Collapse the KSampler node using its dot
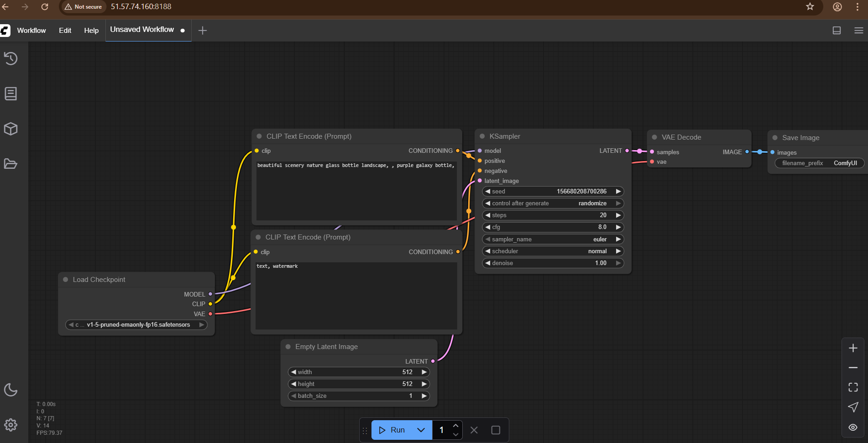This screenshot has height=443, width=868. tap(482, 136)
